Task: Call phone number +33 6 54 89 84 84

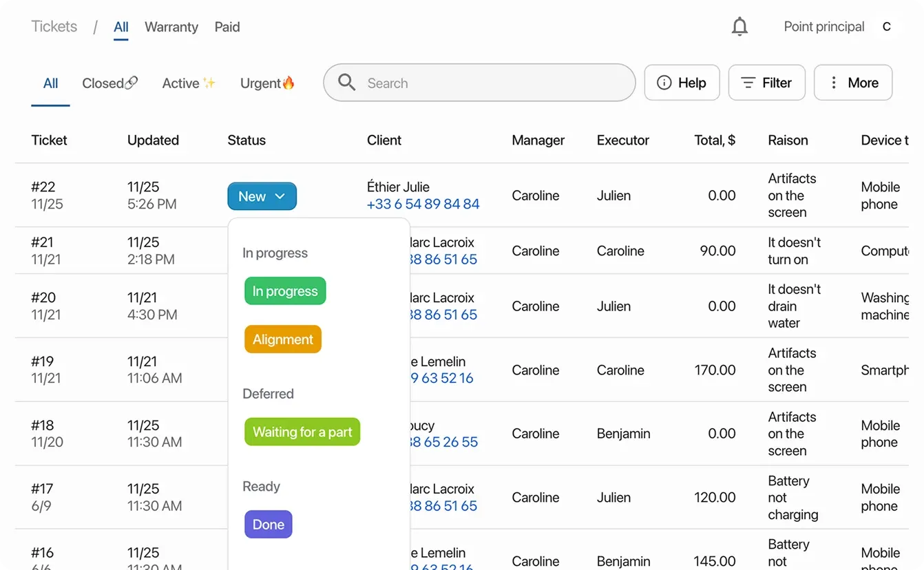Action: (x=423, y=204)
